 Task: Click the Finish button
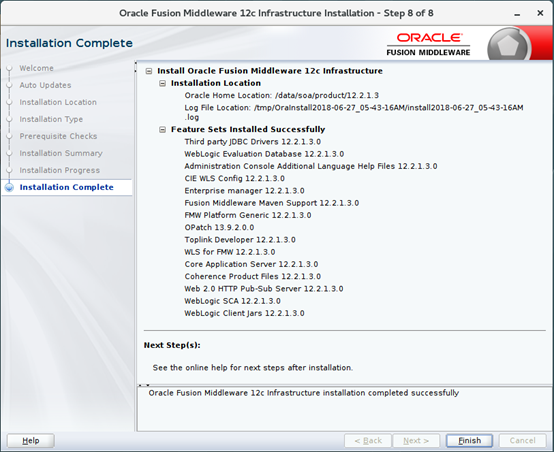pos(469,441)
